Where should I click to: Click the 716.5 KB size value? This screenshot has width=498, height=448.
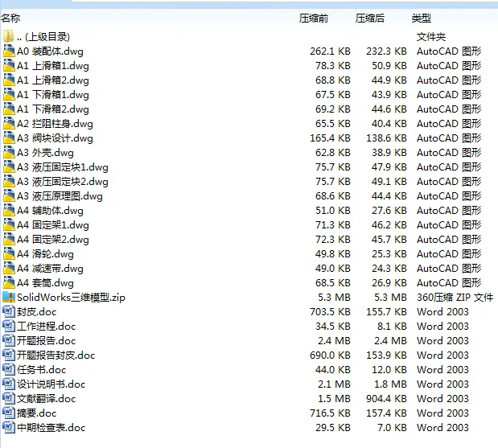coord(331,413)
